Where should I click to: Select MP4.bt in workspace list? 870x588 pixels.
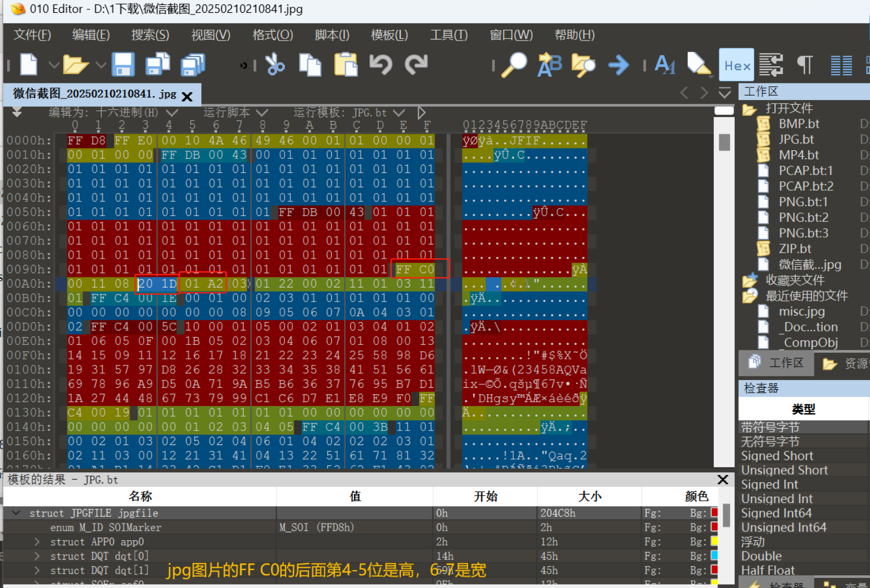click(799, 155)
